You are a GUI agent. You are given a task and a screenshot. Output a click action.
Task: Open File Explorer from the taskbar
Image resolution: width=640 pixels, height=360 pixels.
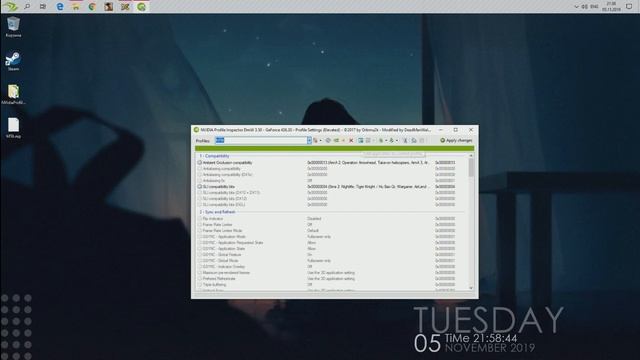click(x=76, y=6)
